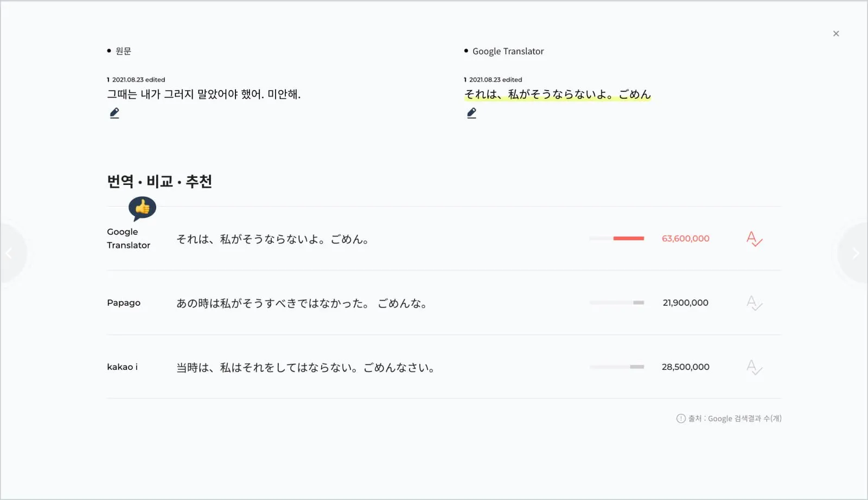Click the 출처 Google 검색결과 수 note
Image resolution: width=868 pixels, height=500 pixels.
(735, 419)
